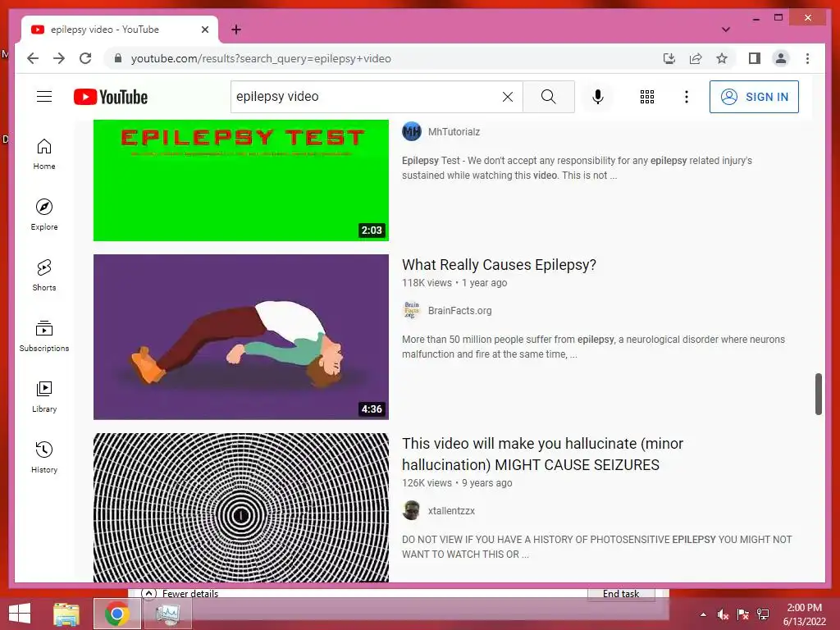Viewport: 840px width, 630px height.
Task: Click the muted volume tray icon
Action: pyautogui.click(x=723, y=614)
